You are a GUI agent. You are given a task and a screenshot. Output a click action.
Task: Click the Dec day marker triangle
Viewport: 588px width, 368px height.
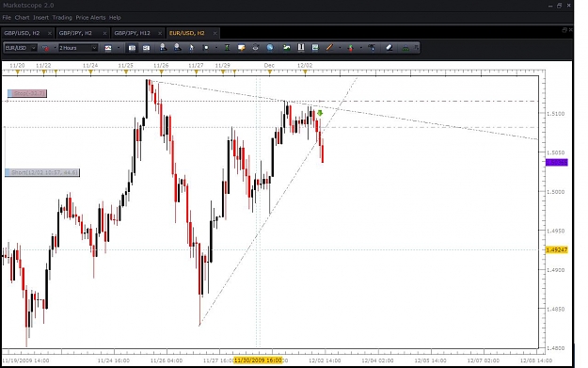pyautogui.click(x=270, y=72)
